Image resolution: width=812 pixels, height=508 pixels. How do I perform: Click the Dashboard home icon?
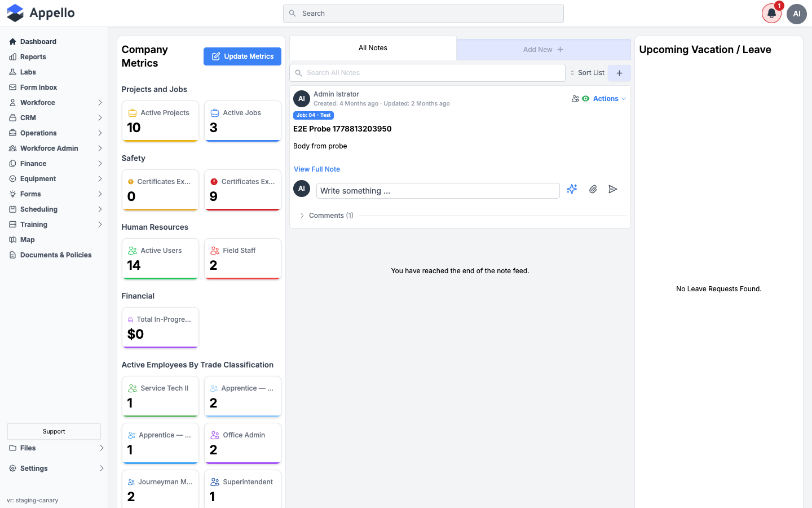tap(12, 42)
